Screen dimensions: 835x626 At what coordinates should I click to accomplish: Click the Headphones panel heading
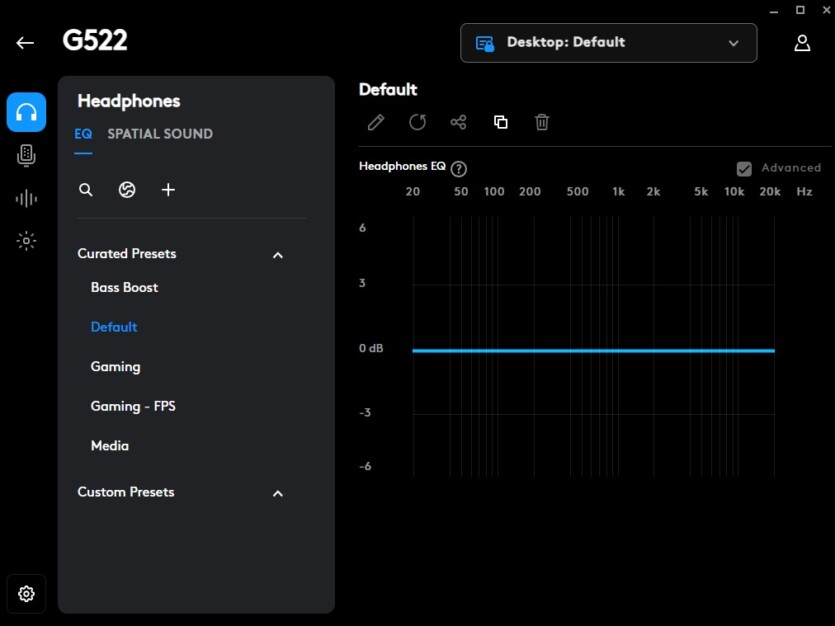129,101
